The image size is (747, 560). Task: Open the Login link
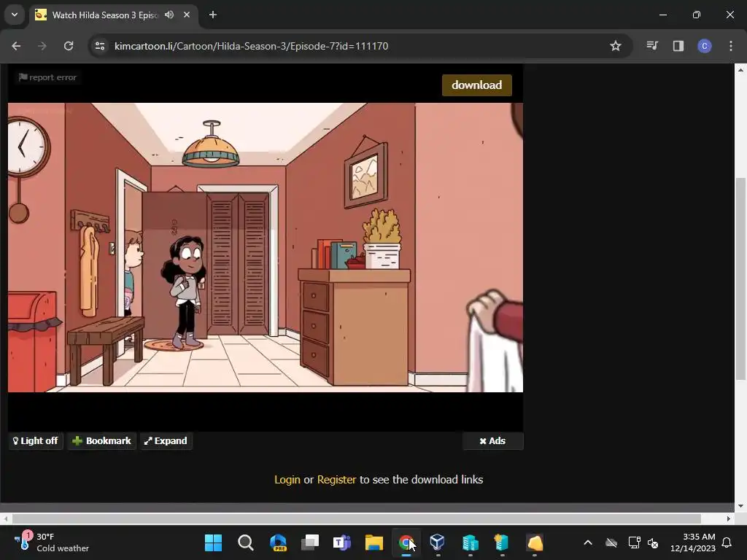pos(287,480)
